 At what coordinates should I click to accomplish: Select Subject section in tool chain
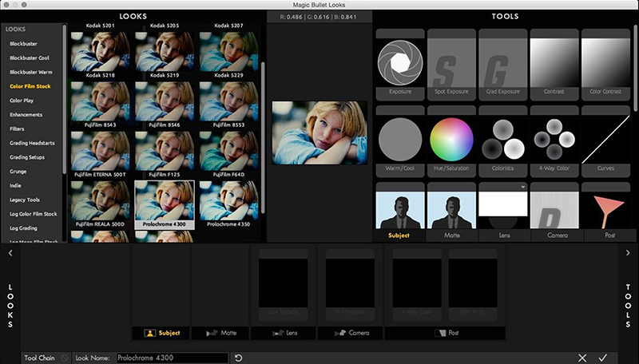tap(161, 333)
